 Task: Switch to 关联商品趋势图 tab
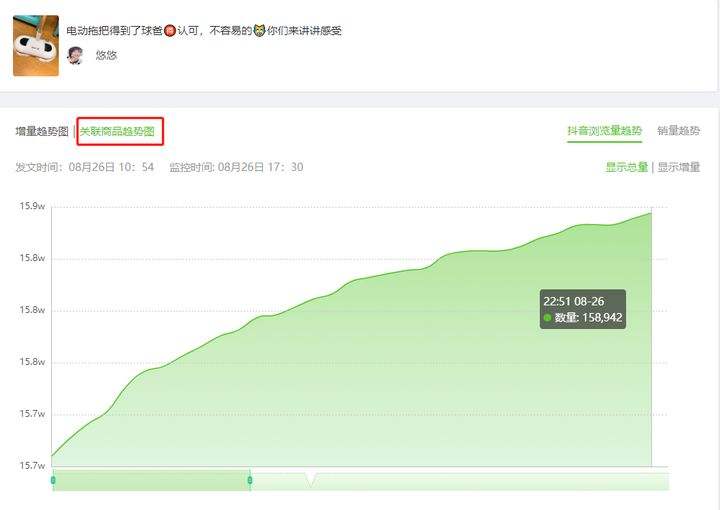118,131
